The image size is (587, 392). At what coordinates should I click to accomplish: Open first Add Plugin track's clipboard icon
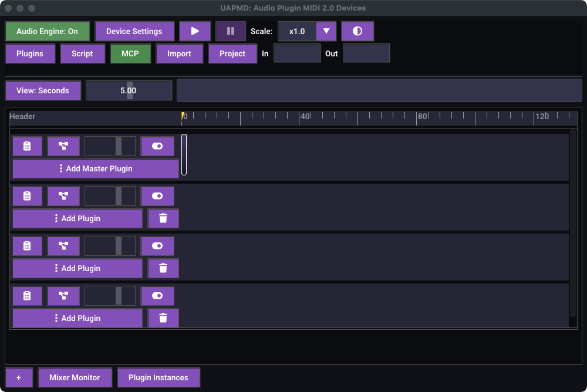click(x=27, y=196)
